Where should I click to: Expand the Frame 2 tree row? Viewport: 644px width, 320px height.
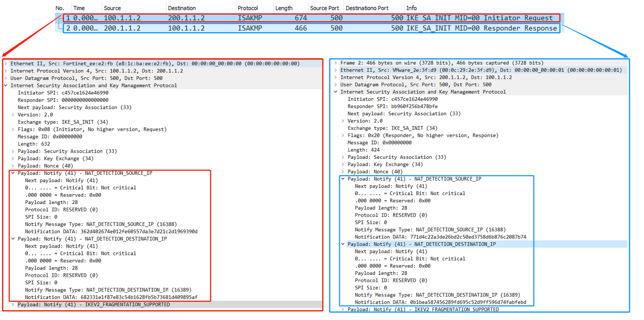[x=335, y=63]
